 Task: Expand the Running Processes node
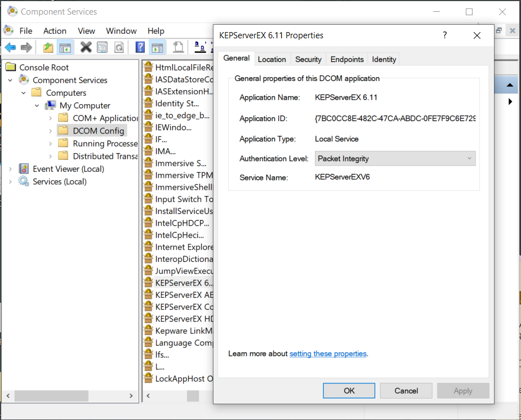[x=50, y=144]
